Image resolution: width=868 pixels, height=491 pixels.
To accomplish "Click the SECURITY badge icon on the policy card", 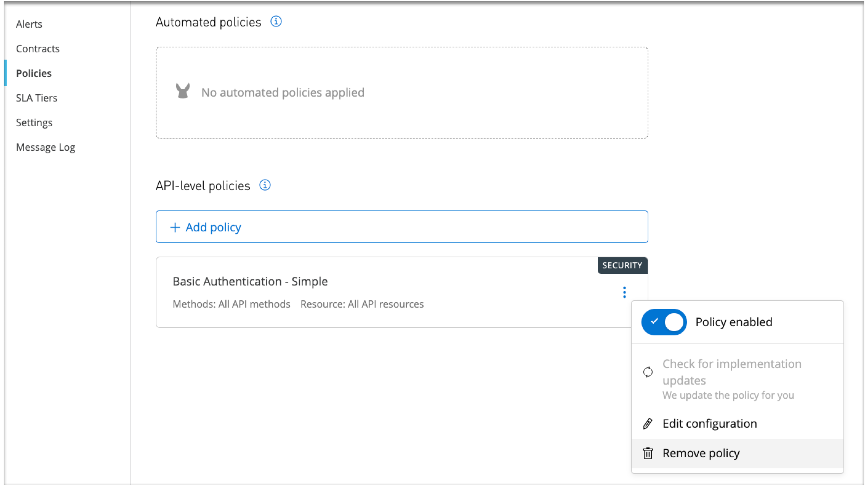I will (x=622, y=265).
